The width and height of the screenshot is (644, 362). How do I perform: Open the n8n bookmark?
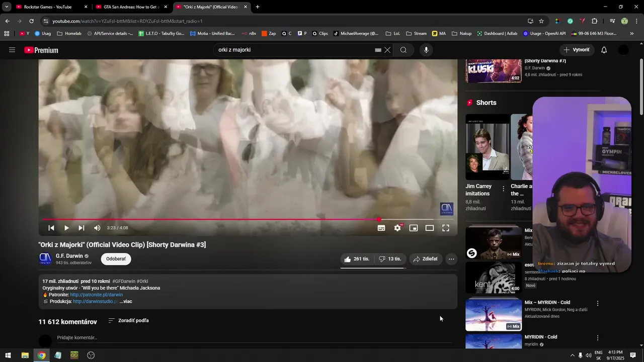pos(249,34)
